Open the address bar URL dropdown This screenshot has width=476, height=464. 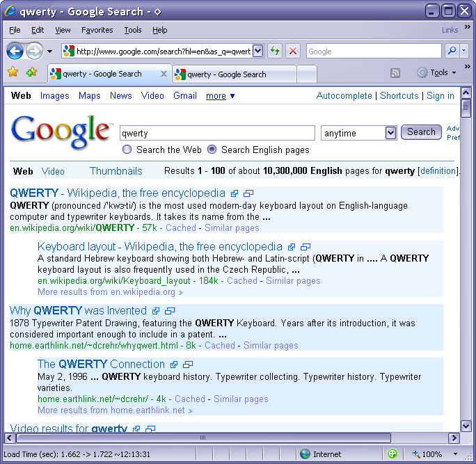257,51
